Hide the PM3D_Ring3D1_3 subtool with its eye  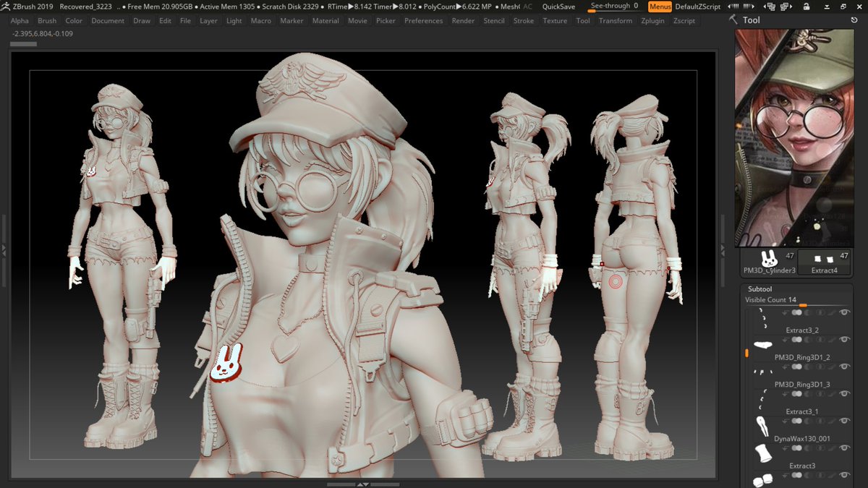point(844,367)
